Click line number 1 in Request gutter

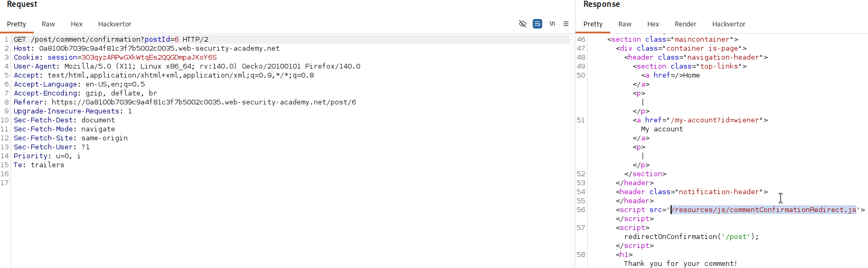click(6, 40)
